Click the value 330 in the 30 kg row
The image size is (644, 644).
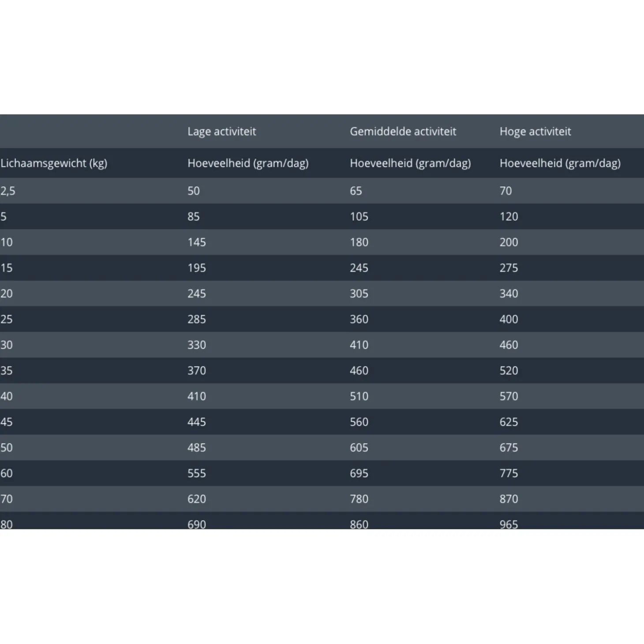tap(196, 344)
